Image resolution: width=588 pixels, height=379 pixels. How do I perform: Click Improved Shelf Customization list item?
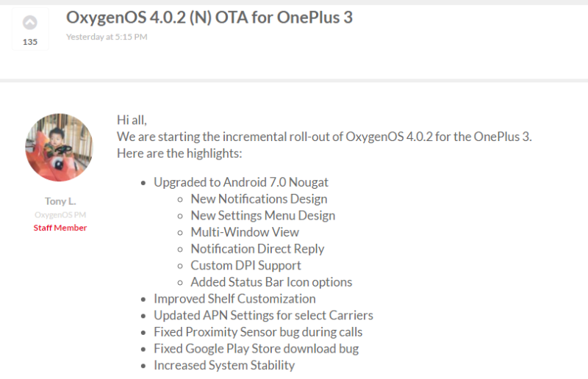234,299
